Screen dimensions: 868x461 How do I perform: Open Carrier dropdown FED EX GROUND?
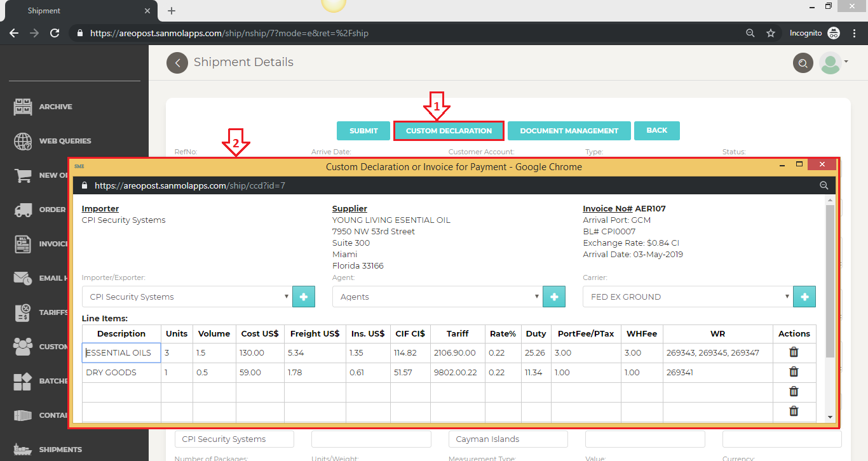coord(688,297)
